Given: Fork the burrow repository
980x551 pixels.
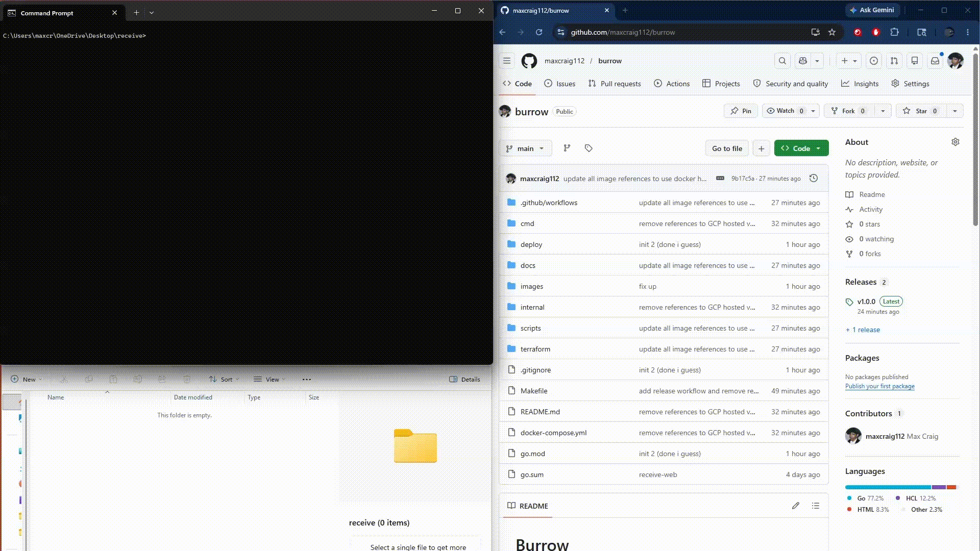Looking at the screenshot, I should [x=849, y=111].
